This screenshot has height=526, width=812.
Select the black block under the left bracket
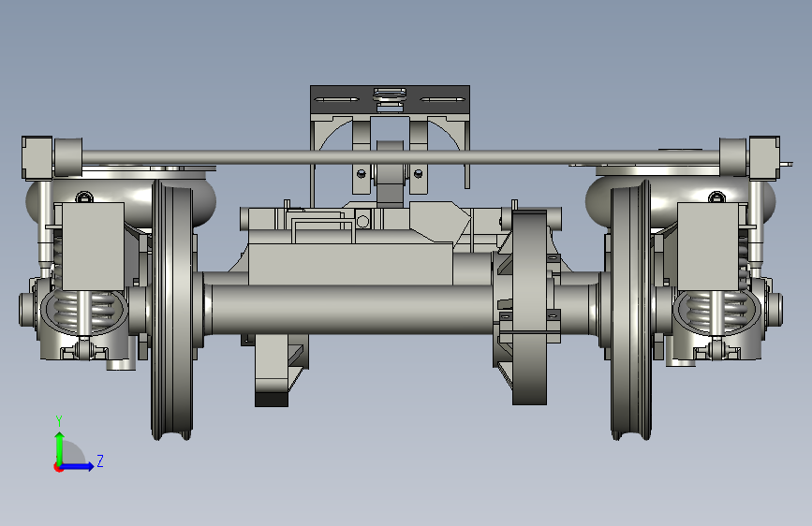click(x=272, y=399)
